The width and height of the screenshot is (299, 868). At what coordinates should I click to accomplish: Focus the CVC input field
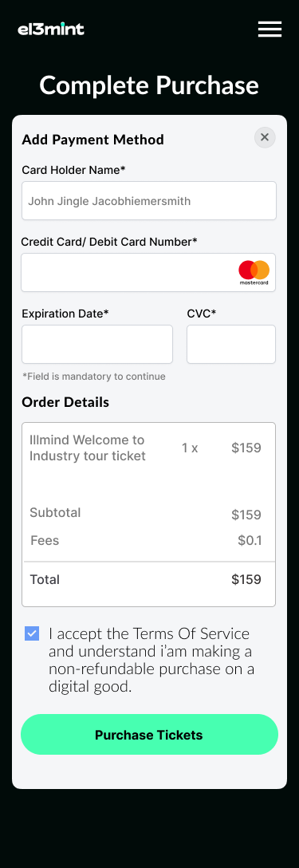[x=231, y=345]
